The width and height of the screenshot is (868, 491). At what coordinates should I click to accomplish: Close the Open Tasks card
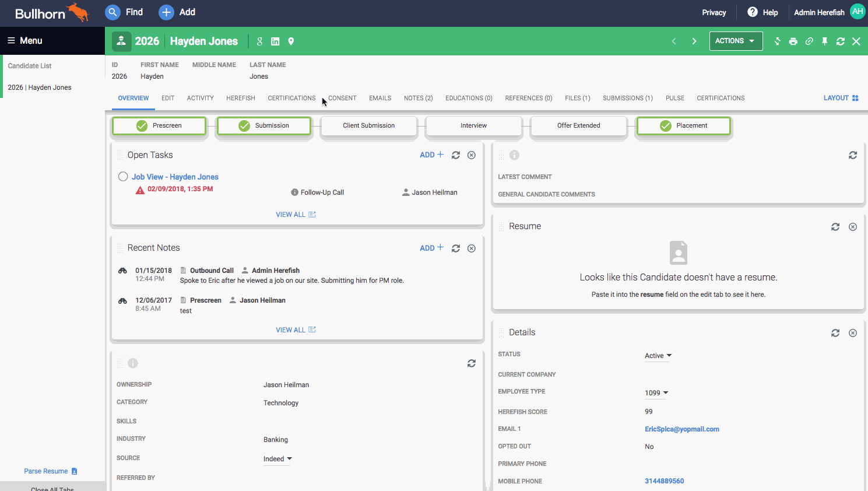click(472, 155)
